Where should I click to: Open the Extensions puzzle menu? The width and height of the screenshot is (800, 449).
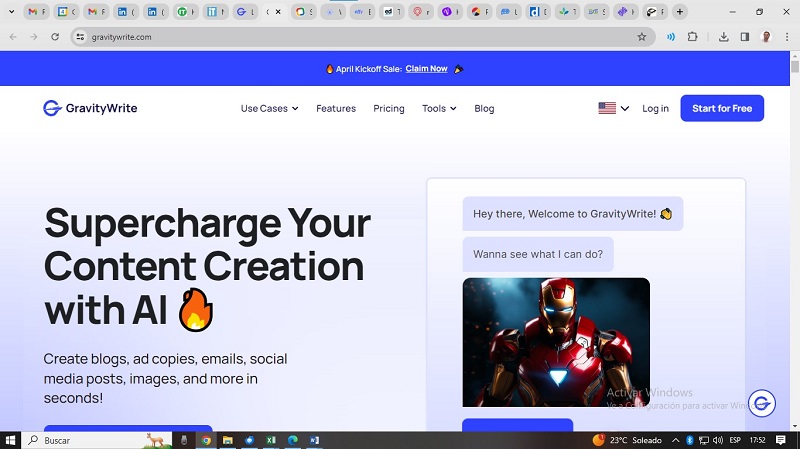click(x=692, y=37)
